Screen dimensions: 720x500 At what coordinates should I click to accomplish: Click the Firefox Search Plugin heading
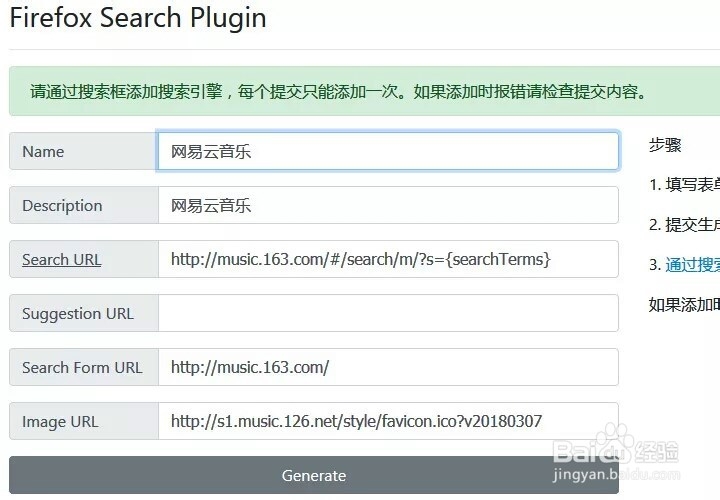[138, 18]
